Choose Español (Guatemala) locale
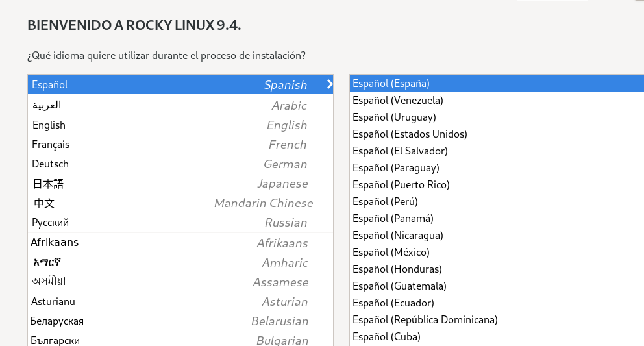 coord(497,286)
